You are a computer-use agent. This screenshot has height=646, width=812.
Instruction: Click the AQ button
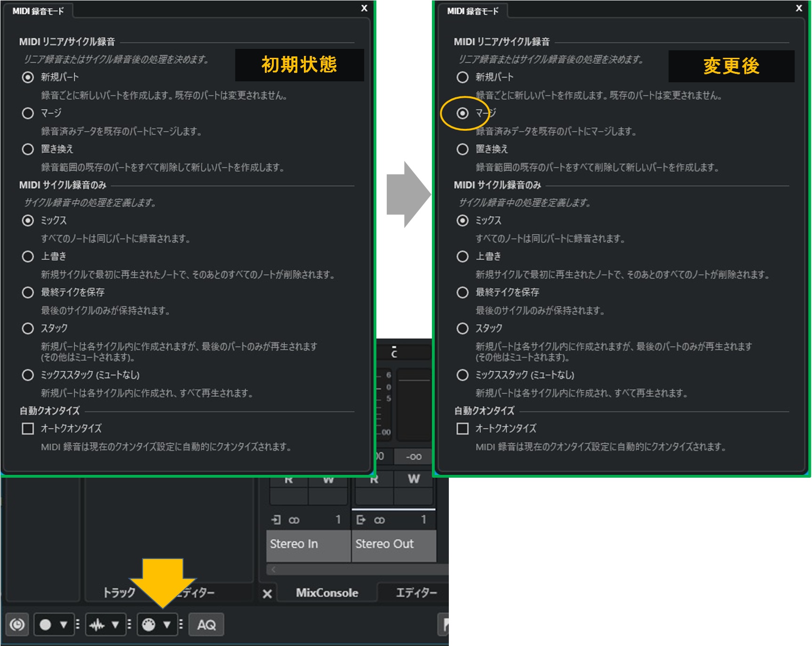tap(206, 625)
